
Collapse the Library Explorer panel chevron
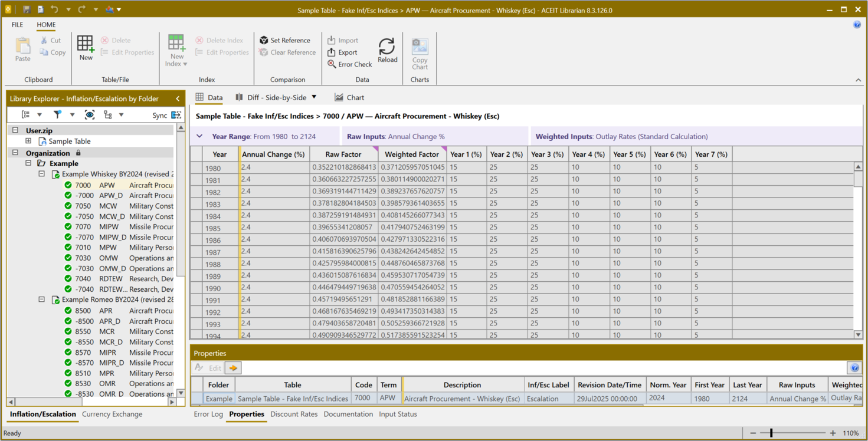click(x=178, y=98)
